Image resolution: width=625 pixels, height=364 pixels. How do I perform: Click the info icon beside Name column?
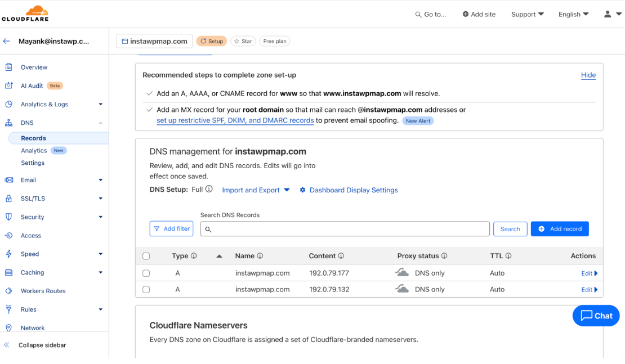pos(260,255)
